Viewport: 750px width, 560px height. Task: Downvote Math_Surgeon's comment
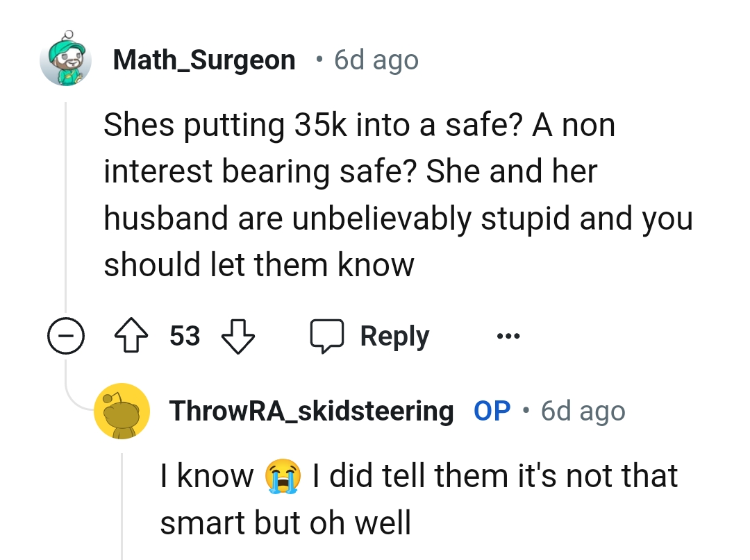point(237,335)
